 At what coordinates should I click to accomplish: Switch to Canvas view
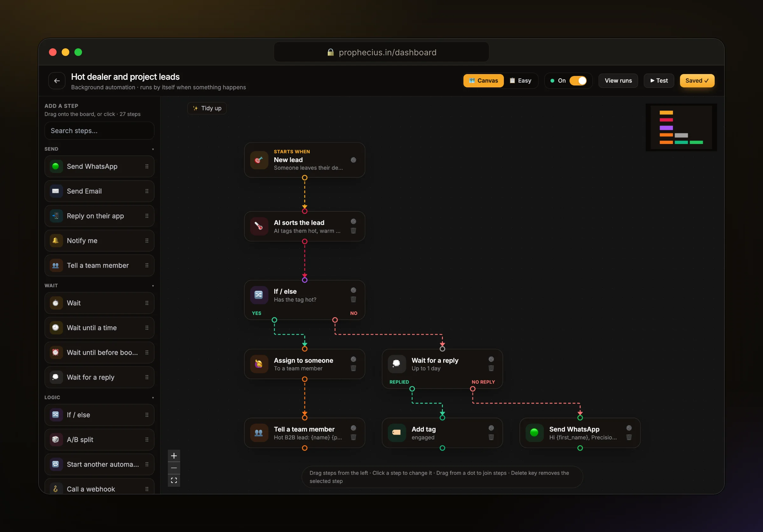[x=483, y=81]
